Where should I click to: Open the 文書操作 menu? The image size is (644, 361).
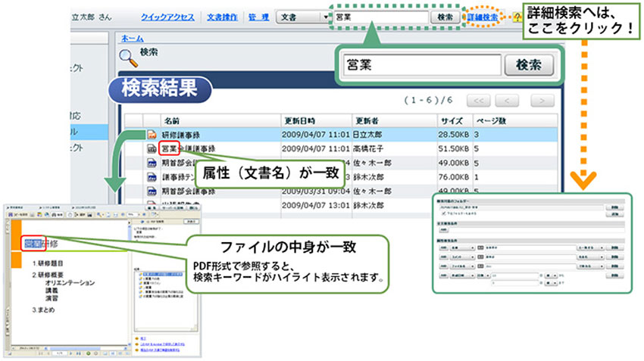pyautogui.click(x=221, y=17)
